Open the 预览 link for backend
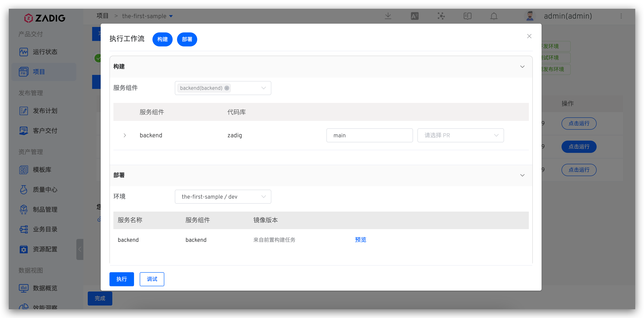This screenshot has width=644, height=318. click(x=360, y=240)
